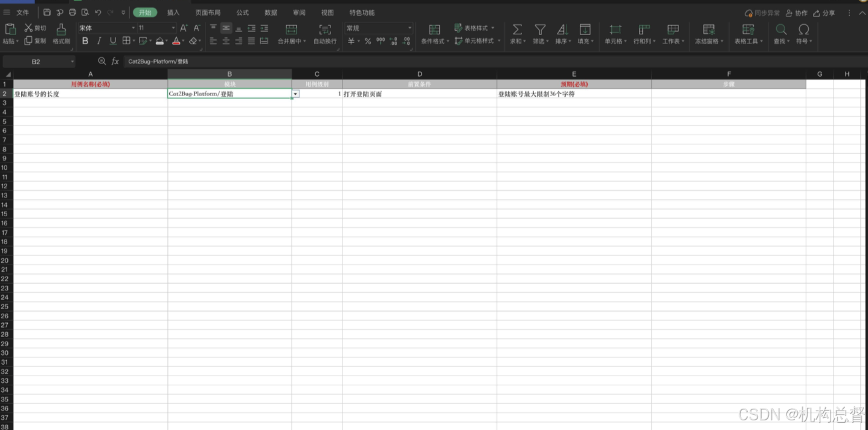Screen dimensions: 868x430
Task: Click decrease indent icon
Action: tap(251, 28)
